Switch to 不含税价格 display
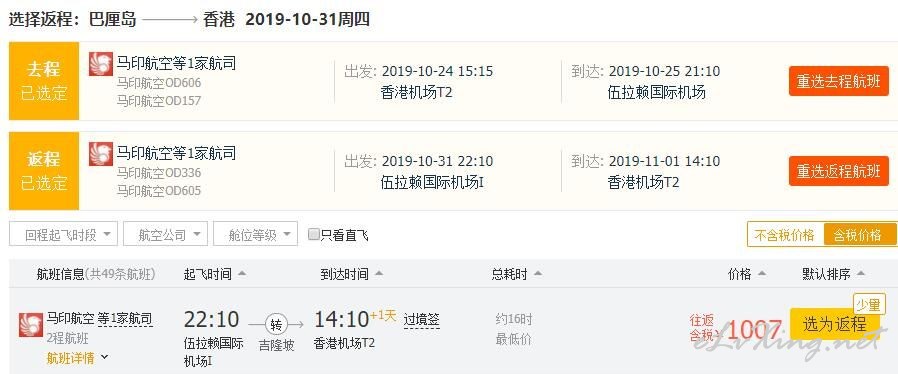This screenshot has height=374, width=898. [x=785, y=235]
